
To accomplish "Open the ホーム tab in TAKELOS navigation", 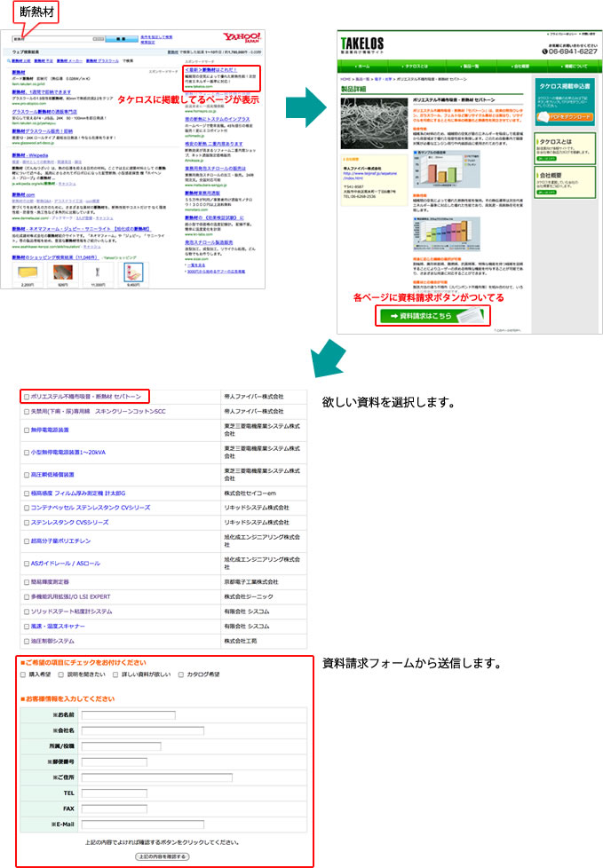I will [362, 66].
